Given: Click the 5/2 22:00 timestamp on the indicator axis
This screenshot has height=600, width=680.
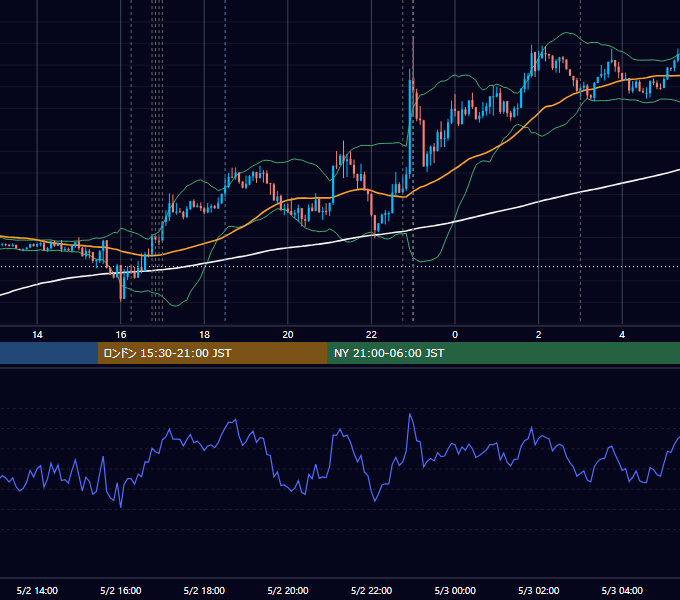Looking at the screenshot, I should [371, 590].
